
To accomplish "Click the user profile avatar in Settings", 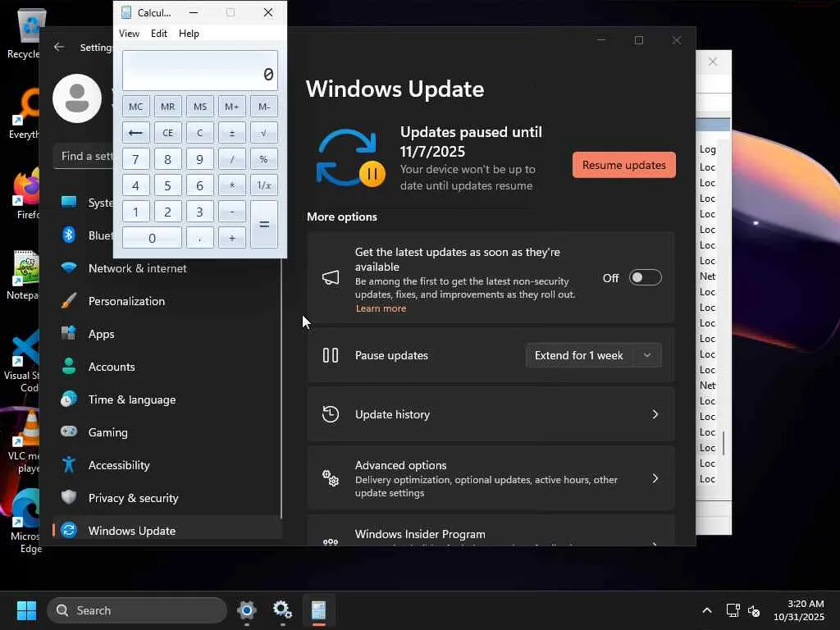I will pos(77,98).
